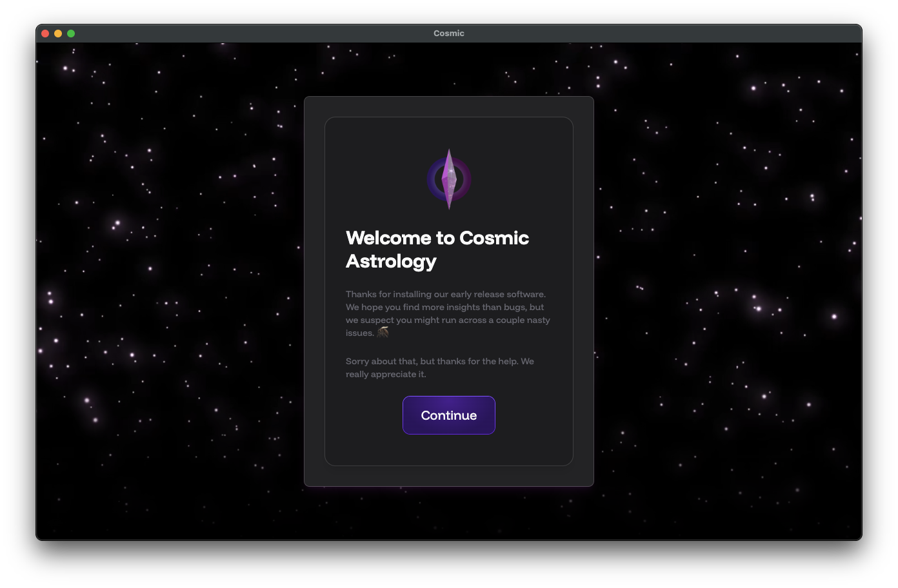Image resolution: width=898 pixels, height=588 pixels.
Task: Click the "Welcome to Cosmic" heading line
Action: (437, 238)
